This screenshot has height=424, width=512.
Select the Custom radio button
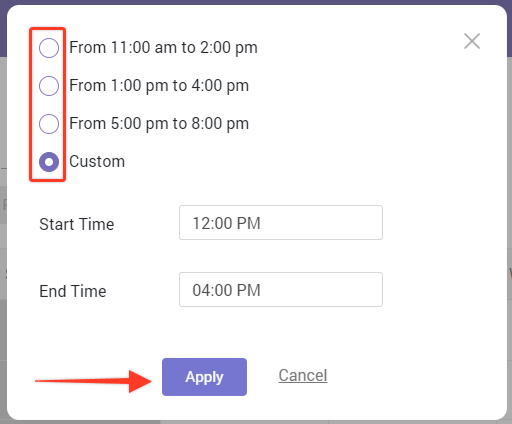[49, 162]
